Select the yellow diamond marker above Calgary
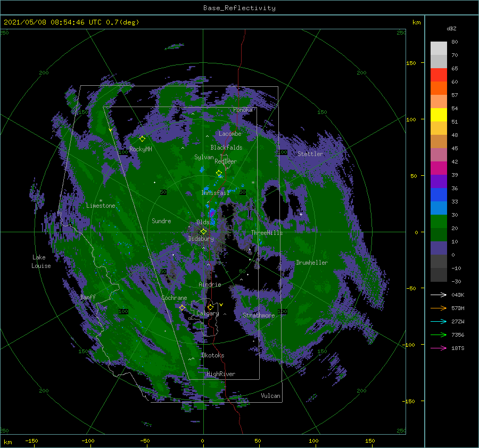479x448 pixels. click(210, 307)
